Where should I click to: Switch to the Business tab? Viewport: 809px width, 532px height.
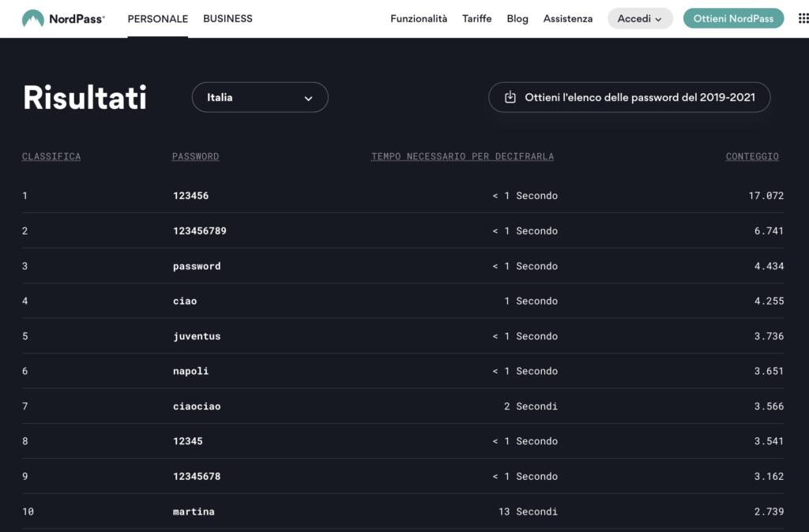(228, 19)
